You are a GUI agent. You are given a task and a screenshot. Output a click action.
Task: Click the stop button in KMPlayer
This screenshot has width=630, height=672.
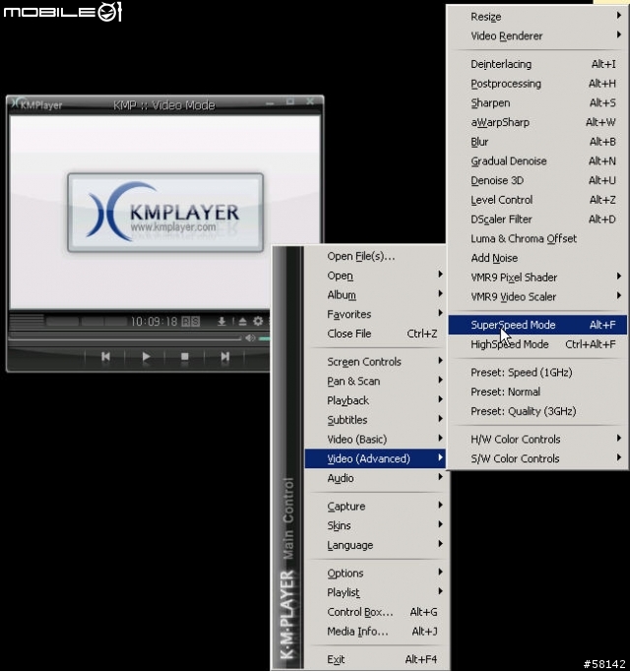[x=185, y=356]
